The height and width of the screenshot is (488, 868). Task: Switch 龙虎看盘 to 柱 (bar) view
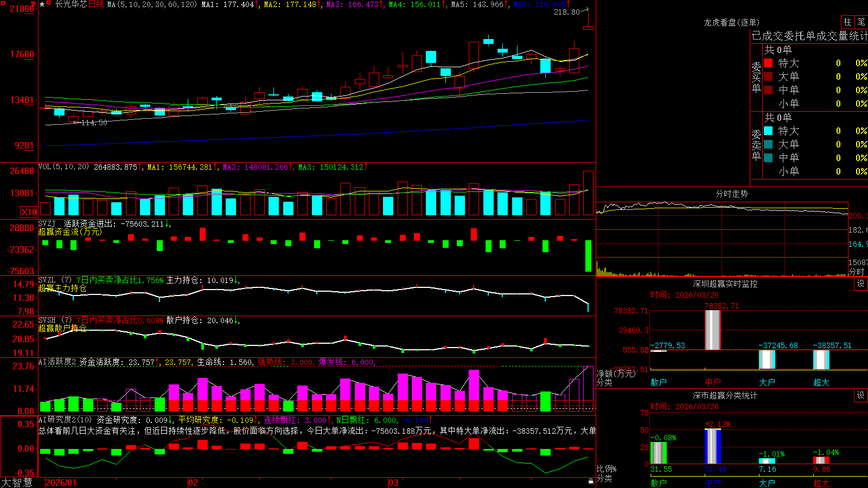(x=847, y=22)
